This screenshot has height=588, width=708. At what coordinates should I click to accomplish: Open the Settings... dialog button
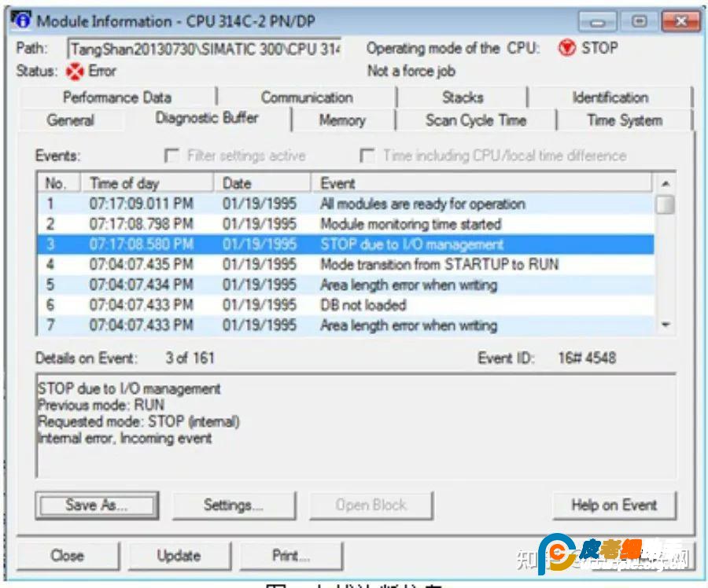pyautogui.click(x=234, y=505)
